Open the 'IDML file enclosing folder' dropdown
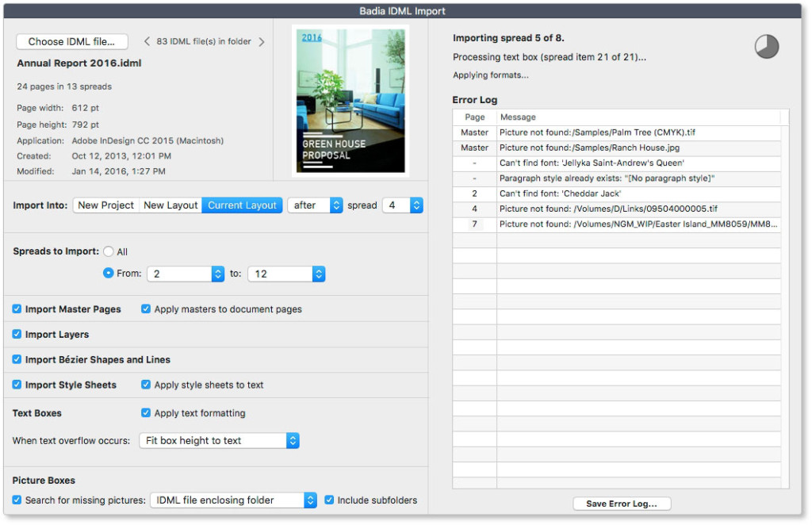812x525 pixels. [233, 500]
